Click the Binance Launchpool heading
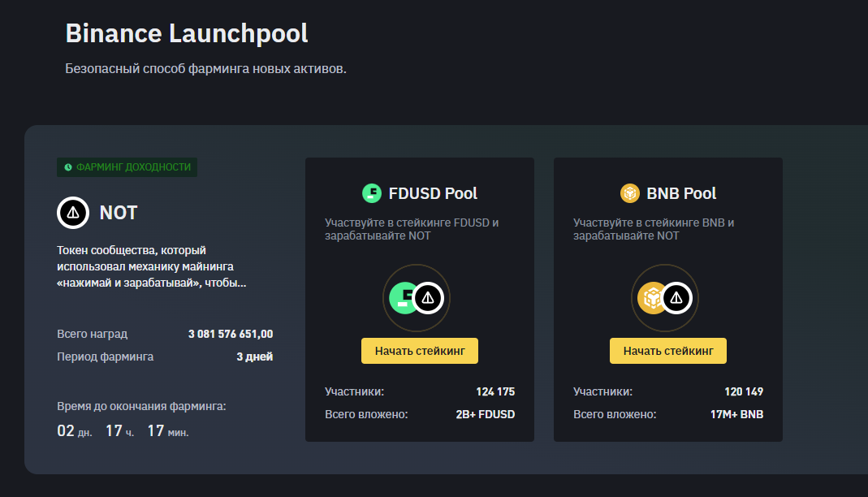Image resolution: width=868 pixels, height=497 pixels. 187,33
